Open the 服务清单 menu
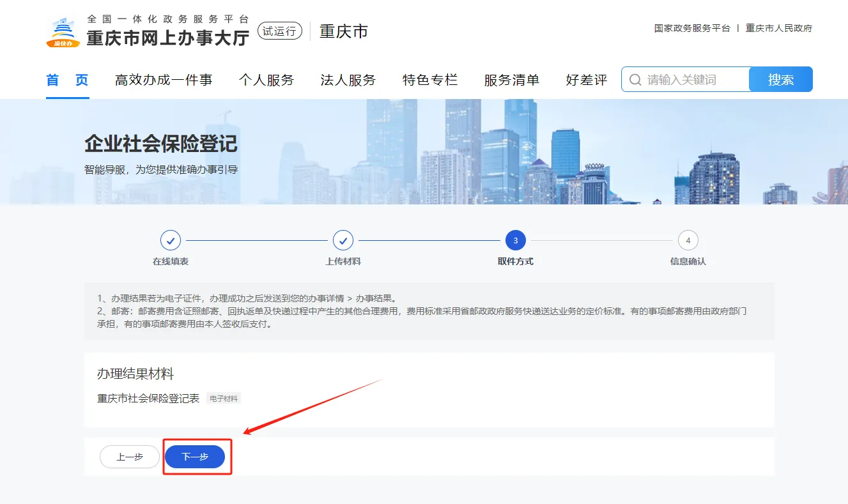848x504 pixels. [x=511, y=79]
